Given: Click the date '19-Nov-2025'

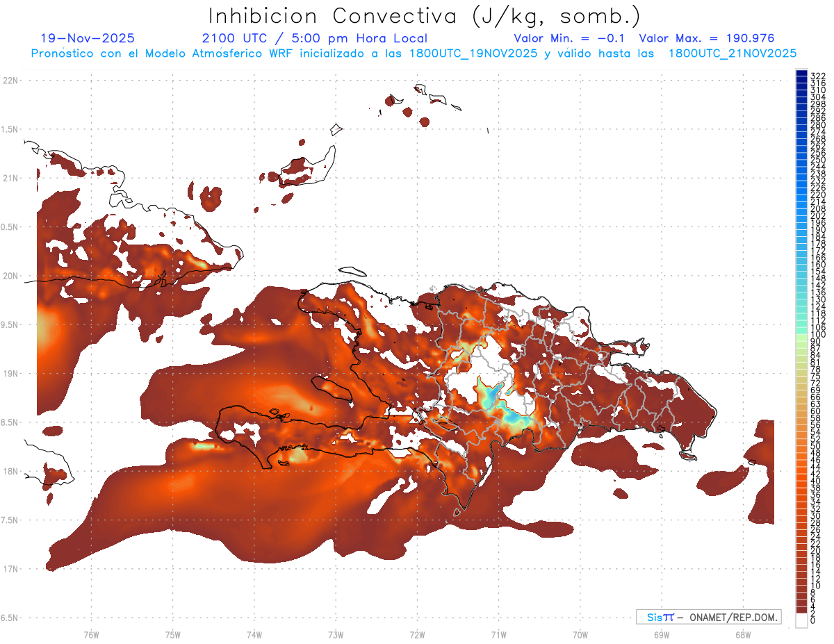Looking at the screenshot, I should click(88, 39).
